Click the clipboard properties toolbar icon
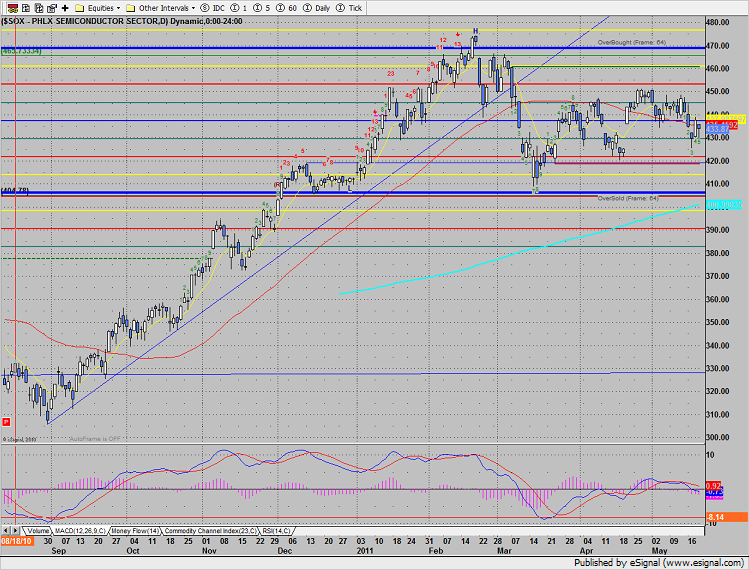The width and height of the screenshot is (749, 570). click(52, 8)
